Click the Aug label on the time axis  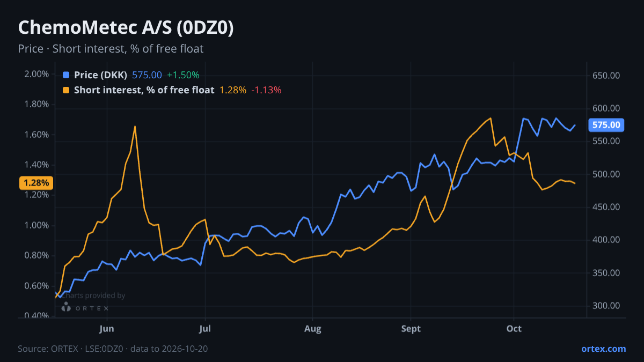coord(312,328)
